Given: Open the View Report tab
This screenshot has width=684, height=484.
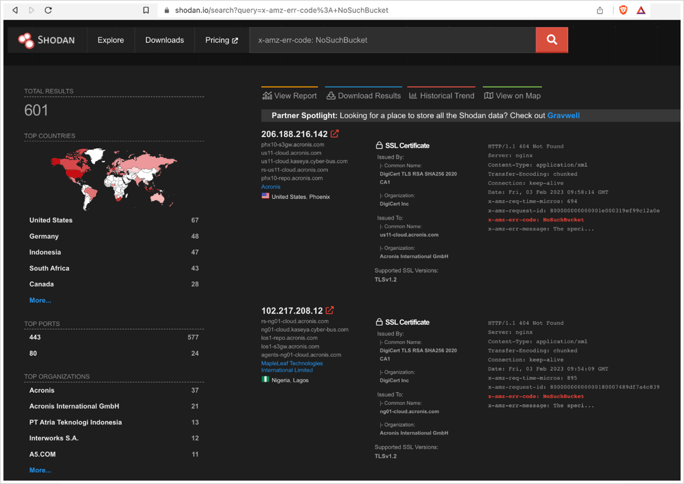Looking at the screenshot, I should click(289, 96).
